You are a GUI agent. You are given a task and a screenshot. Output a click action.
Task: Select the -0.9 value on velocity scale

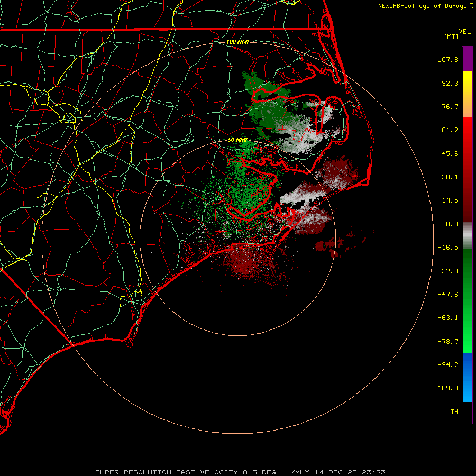coord(450,224)
